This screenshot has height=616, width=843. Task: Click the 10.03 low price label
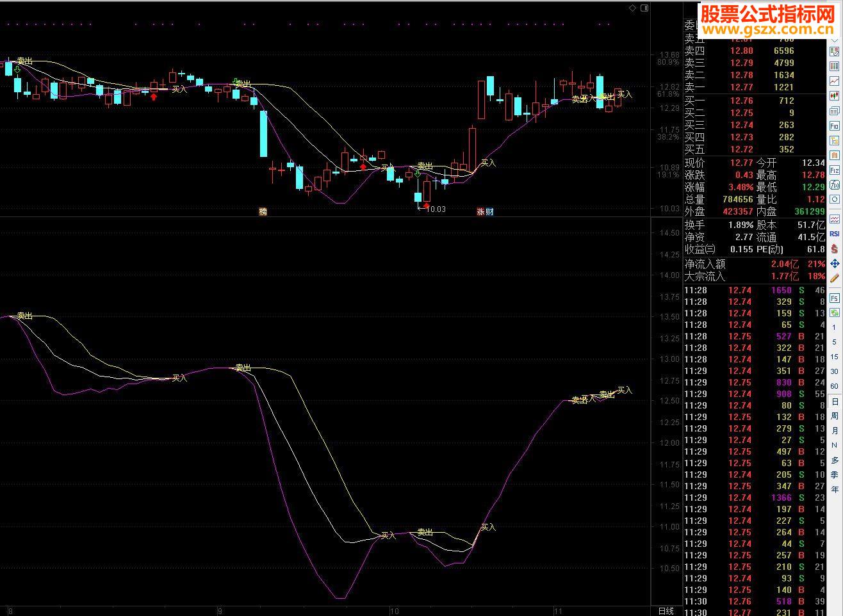[436, 209]
